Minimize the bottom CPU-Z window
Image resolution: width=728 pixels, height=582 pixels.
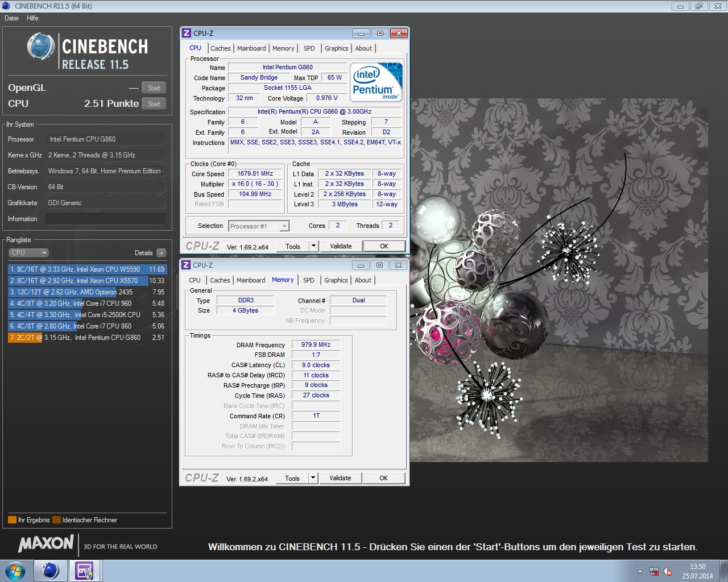(361, 265)
